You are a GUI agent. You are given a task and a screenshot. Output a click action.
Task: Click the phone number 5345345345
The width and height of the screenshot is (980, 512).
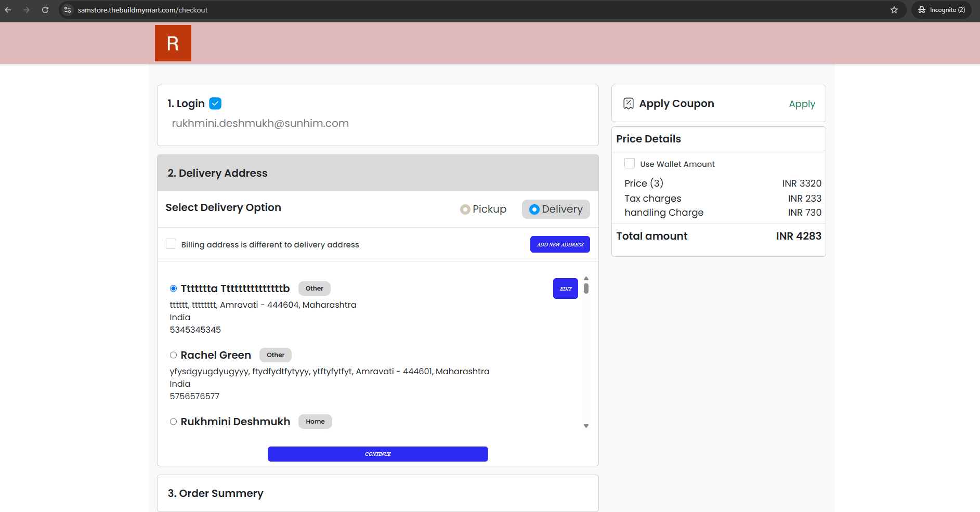pos(195,330)
